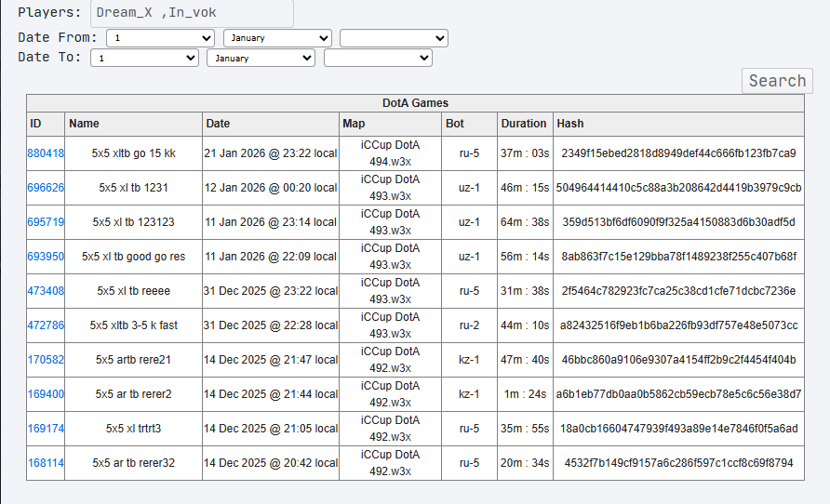
Task: Click date '12 Jan 2026 @ 00:20 local'
Action: (271, 188)
